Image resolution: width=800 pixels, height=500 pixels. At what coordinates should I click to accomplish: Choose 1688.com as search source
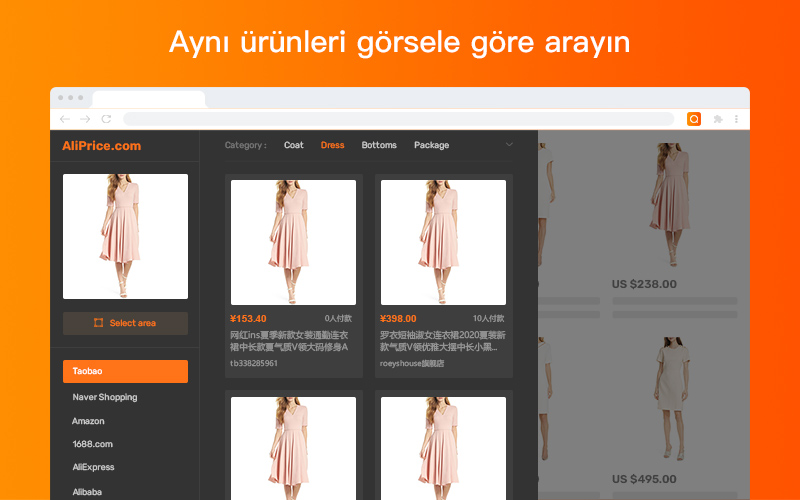tap(92, 444)
